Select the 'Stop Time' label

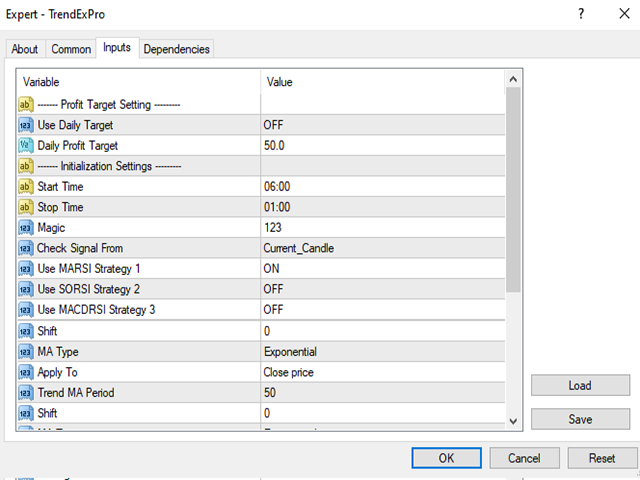click(60, 207)
